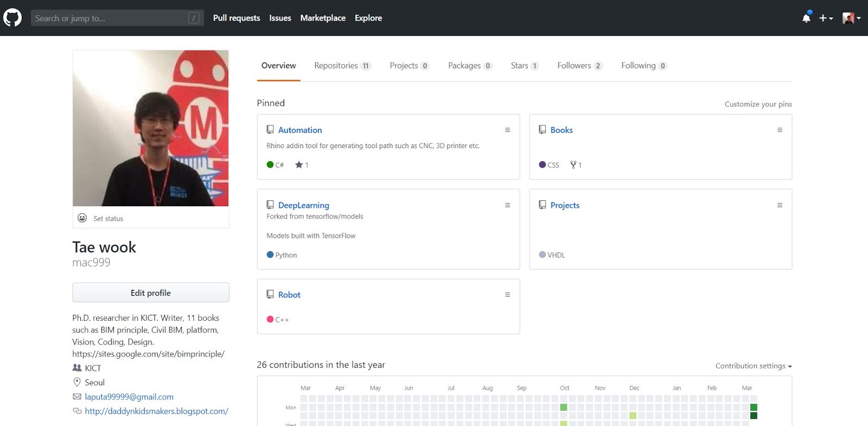Click the drag handle on Automation pin
Image resolution: width=868 pixels, height=426 pixels.
click(x=507, y=130)
